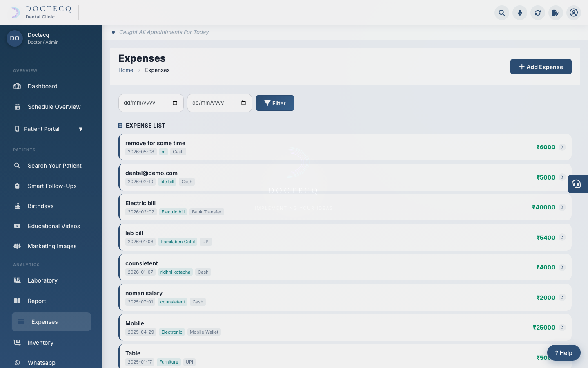588x368 pixels.
Task: Expand chevron for ₹5400 lab bill
Action: coord(562,238)
